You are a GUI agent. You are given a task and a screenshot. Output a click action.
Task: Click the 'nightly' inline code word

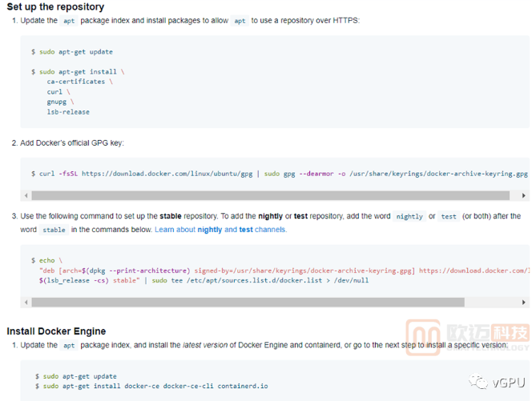[409, 217]
